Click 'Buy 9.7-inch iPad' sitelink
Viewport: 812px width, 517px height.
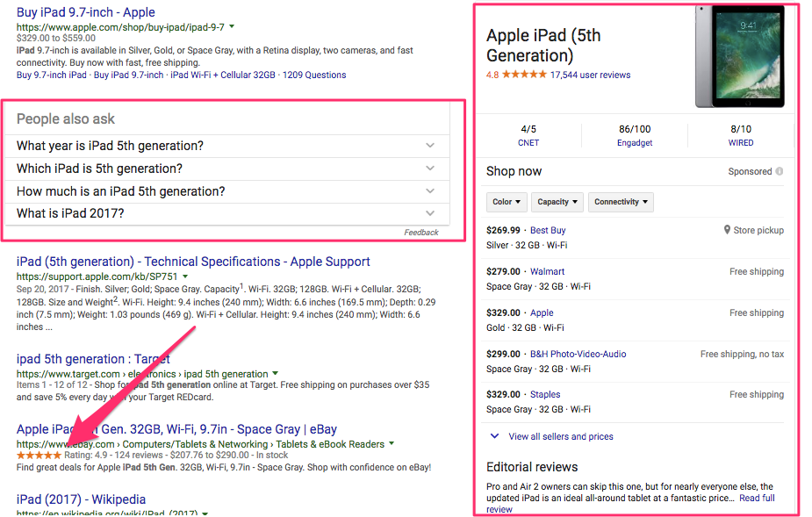52,75
